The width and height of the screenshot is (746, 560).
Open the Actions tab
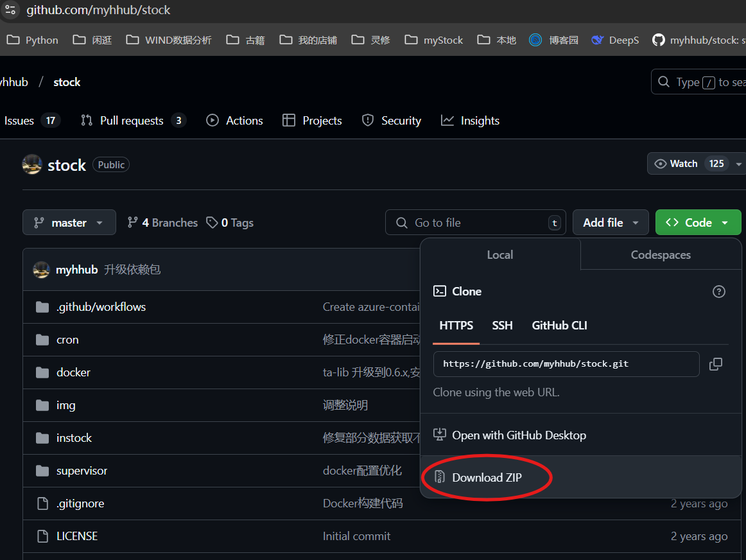click(x=234, y=121)
